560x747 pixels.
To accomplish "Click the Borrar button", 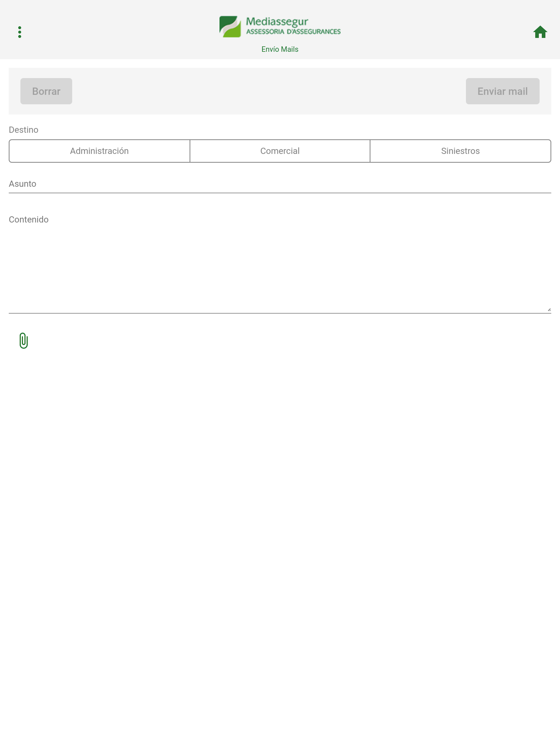I will pyautogui.click(x=46, y=91).
